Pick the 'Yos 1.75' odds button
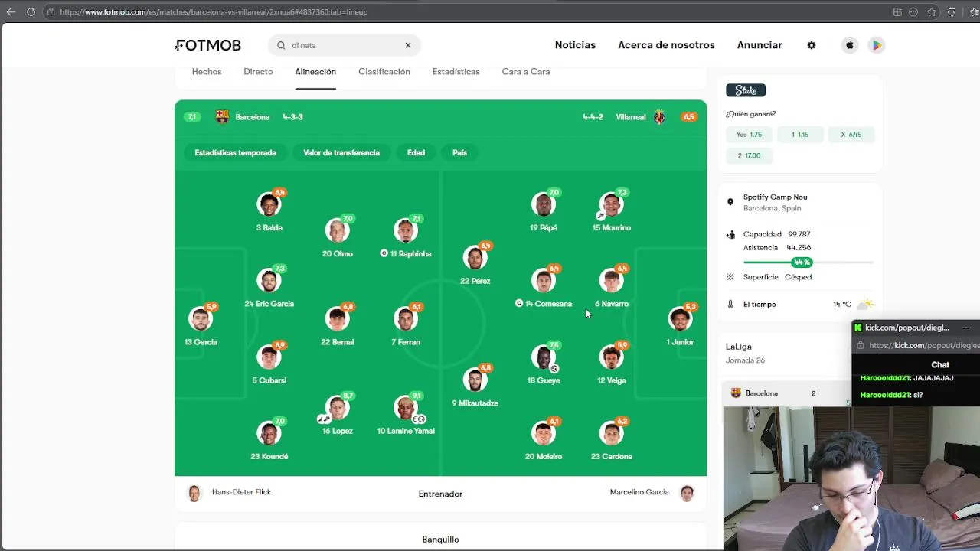Screen dimensions: 980x551 pos(749,135)
